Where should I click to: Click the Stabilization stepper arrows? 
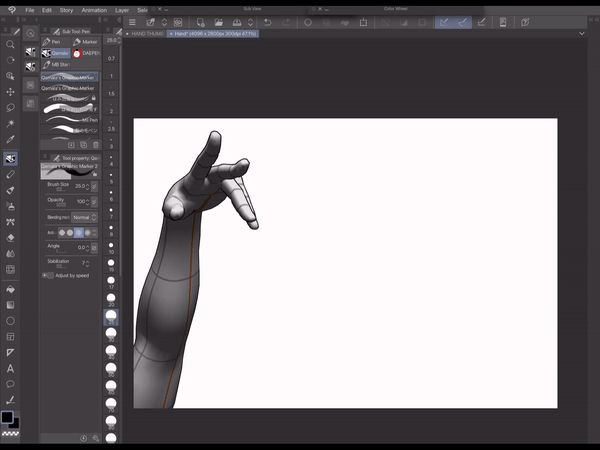[88, 263]
